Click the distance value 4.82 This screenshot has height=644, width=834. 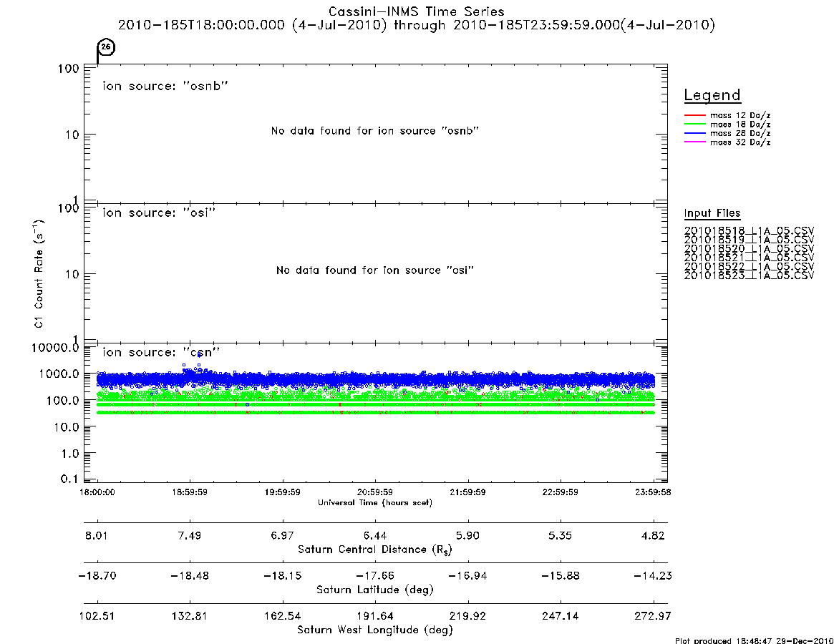coord(653,535)
